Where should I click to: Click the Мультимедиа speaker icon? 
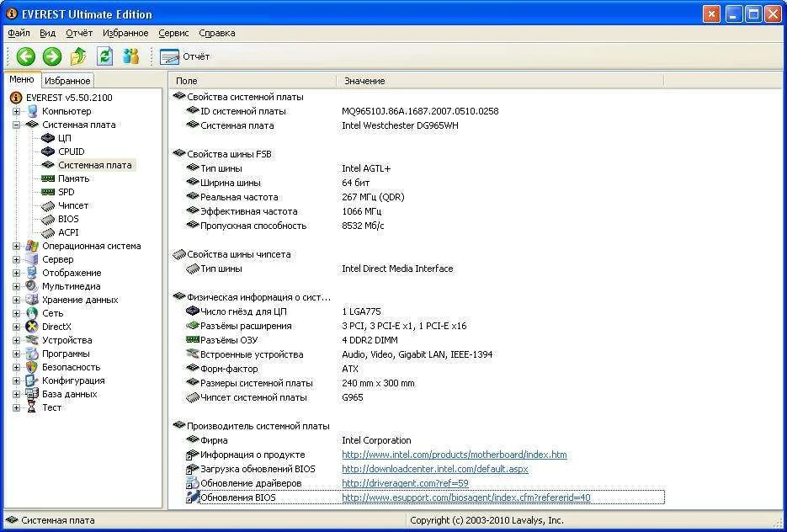(x=32, y=286)
